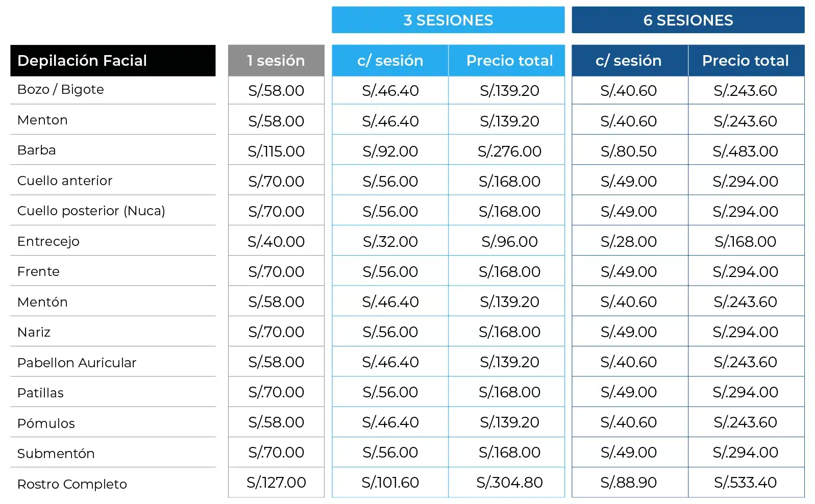Screen dimensions: 815x504
Task: Click the Bozo / Bigote row label
Action: (x=61, y=90)
